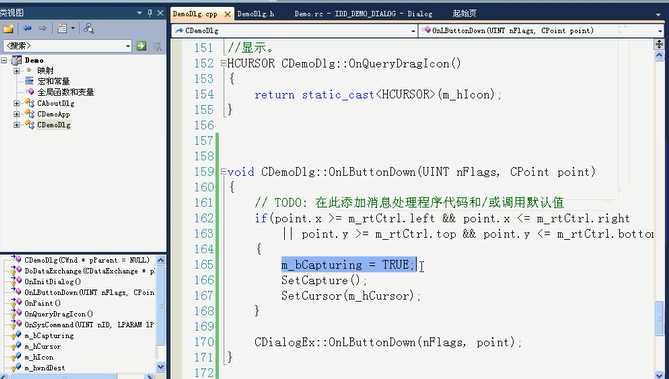This screenshot has height=379, width=669.
Task: Select OnLButtonDown member in member list
Action: point(89,292)
